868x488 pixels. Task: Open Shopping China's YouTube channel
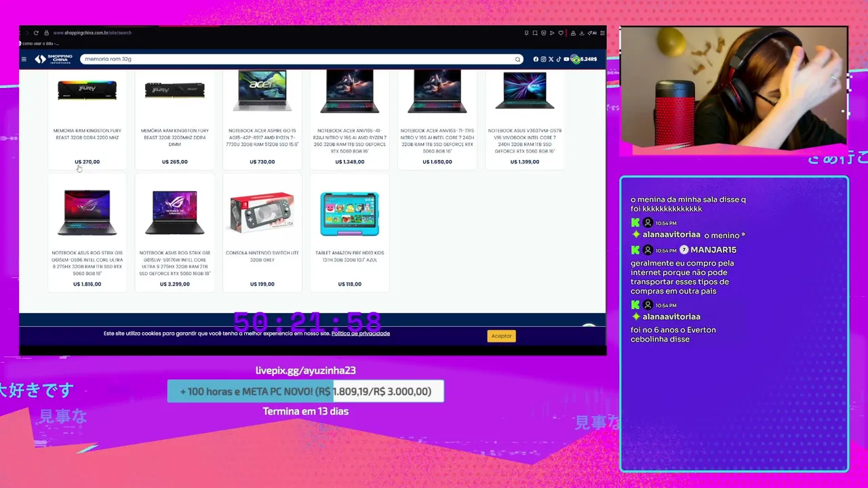(566, 59)
